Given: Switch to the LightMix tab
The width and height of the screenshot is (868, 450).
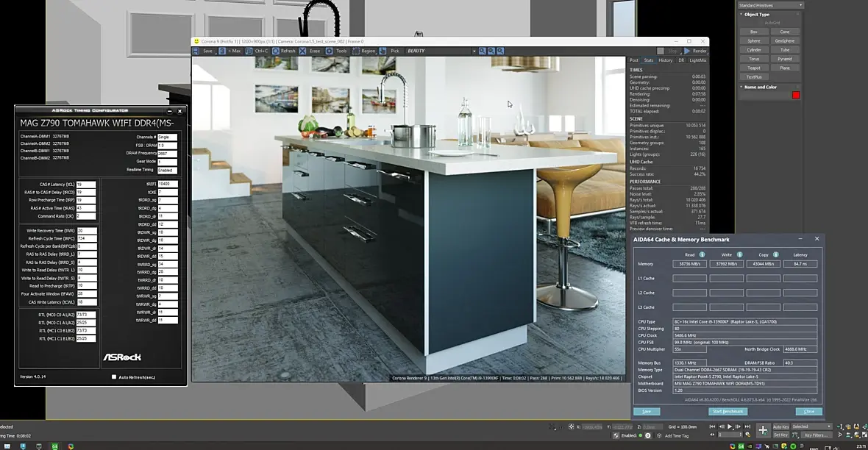Looking at the screenshot, I should pos(697,60).
